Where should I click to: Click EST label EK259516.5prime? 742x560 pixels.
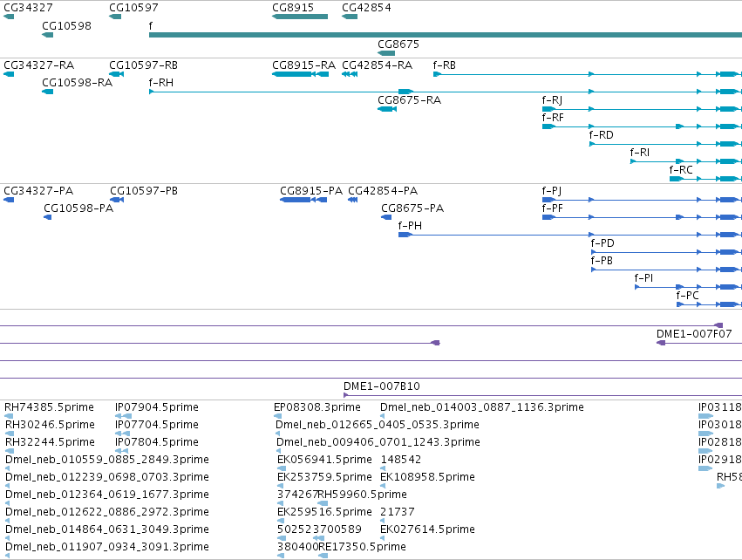pyautogui.click(x=324, y=512)
